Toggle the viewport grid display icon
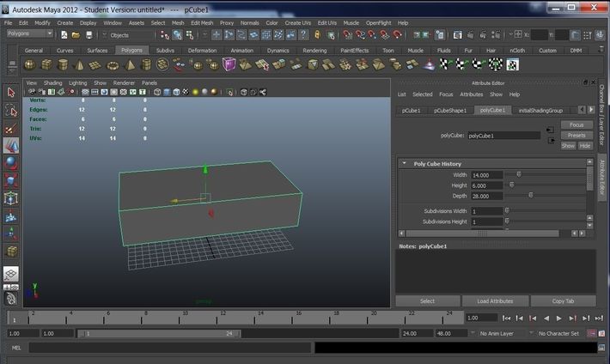The image size is (610, 364). (85, 92)
